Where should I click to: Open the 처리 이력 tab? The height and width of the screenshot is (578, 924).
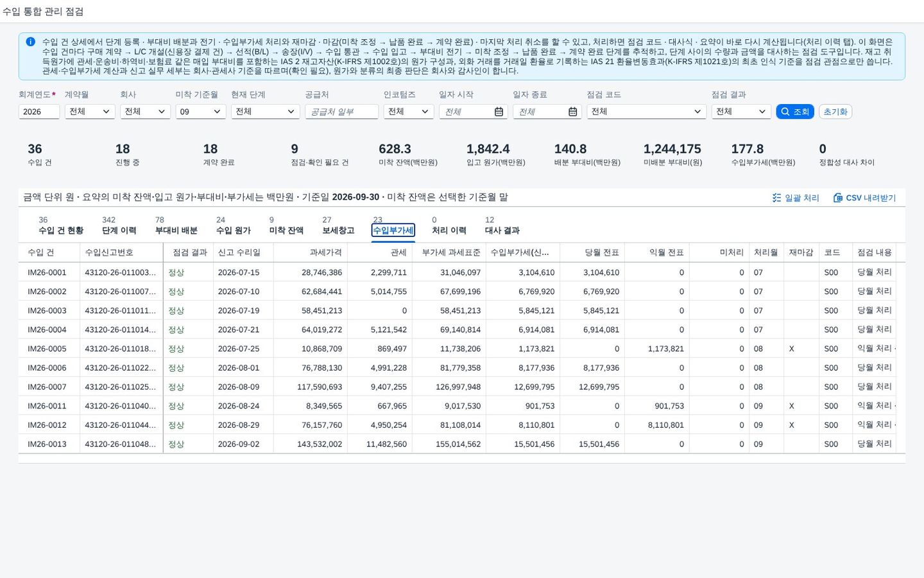pos(449,225)
